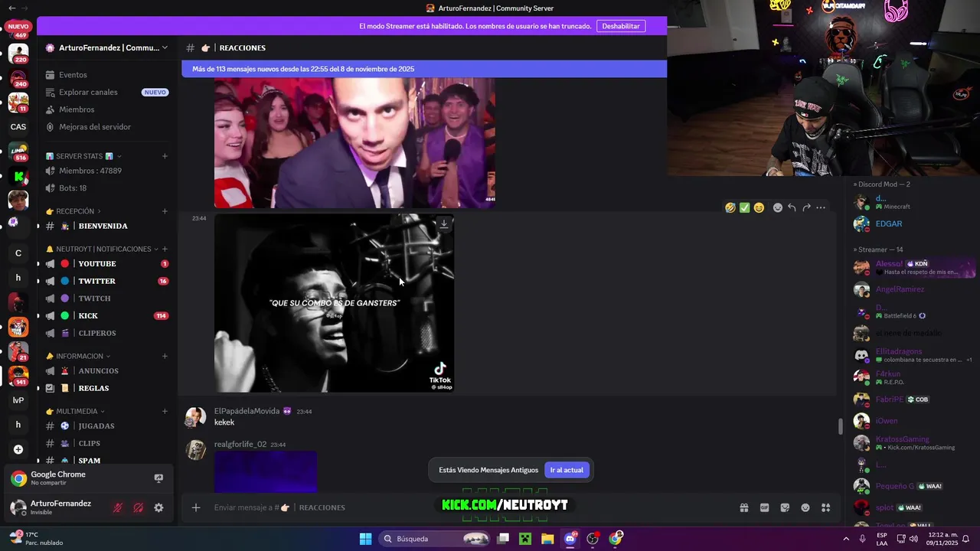Open Miembros in server sidebar
The height and width of the screenshot is (551, 980).
(107, 109)
